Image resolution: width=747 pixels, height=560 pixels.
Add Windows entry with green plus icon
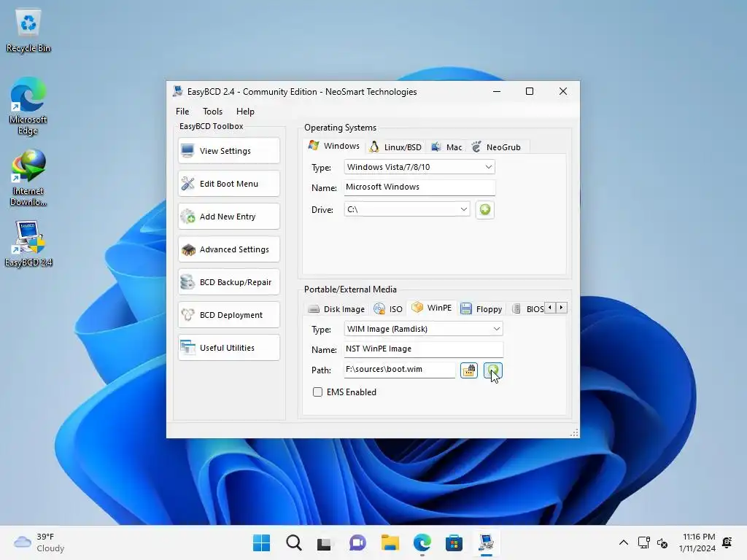tap(485, 209)
